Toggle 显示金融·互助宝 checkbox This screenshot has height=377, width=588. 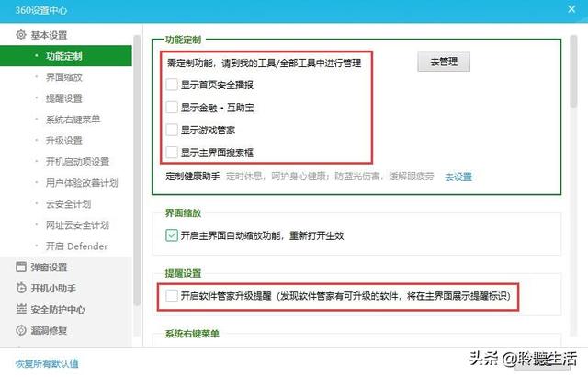[172, 108]
